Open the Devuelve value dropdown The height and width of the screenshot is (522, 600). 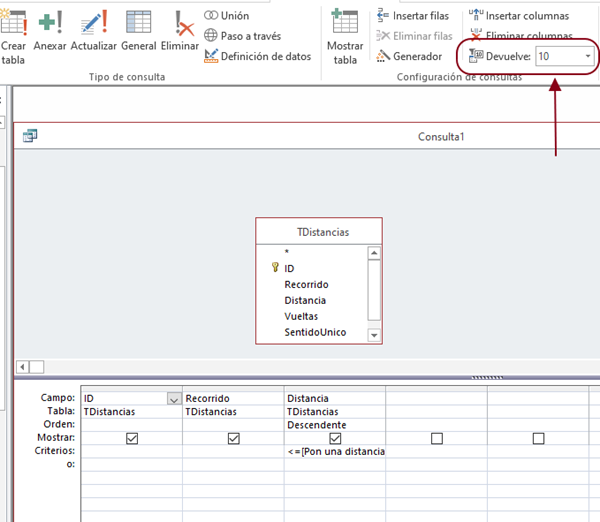[x=586, y=56]
